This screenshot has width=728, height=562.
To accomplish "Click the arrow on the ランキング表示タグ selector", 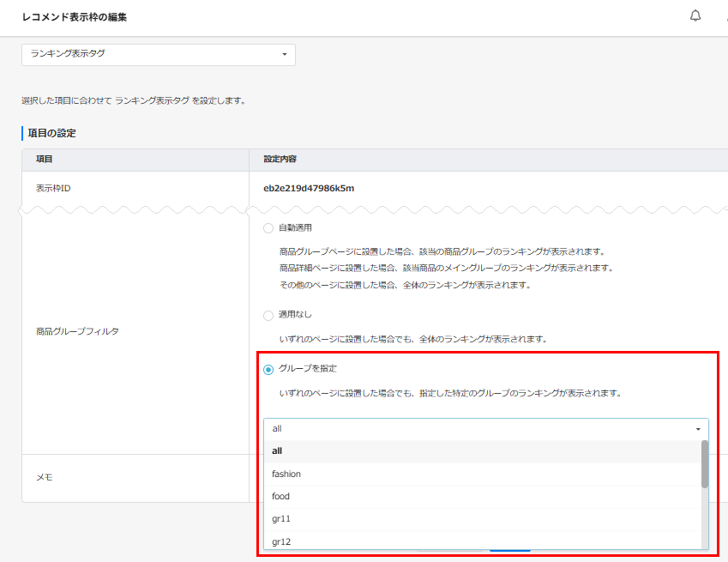I will click(285, 54).
